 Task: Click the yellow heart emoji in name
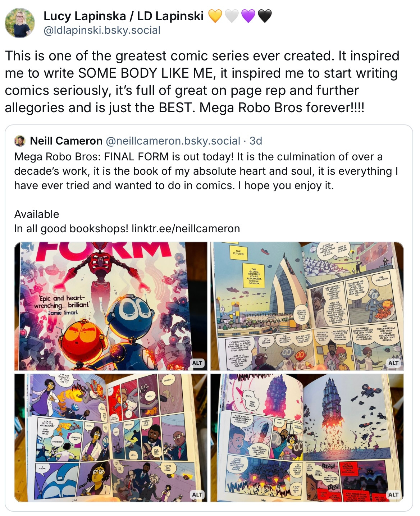pos(215,16)
